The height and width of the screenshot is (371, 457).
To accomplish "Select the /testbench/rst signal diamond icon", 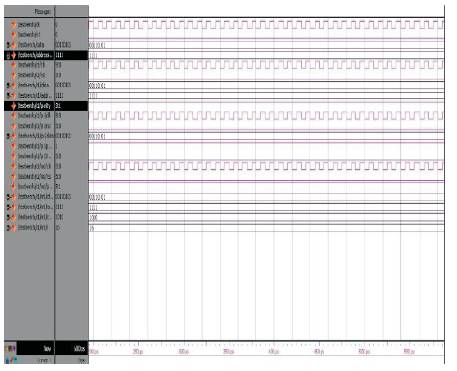I will (14, 35).
